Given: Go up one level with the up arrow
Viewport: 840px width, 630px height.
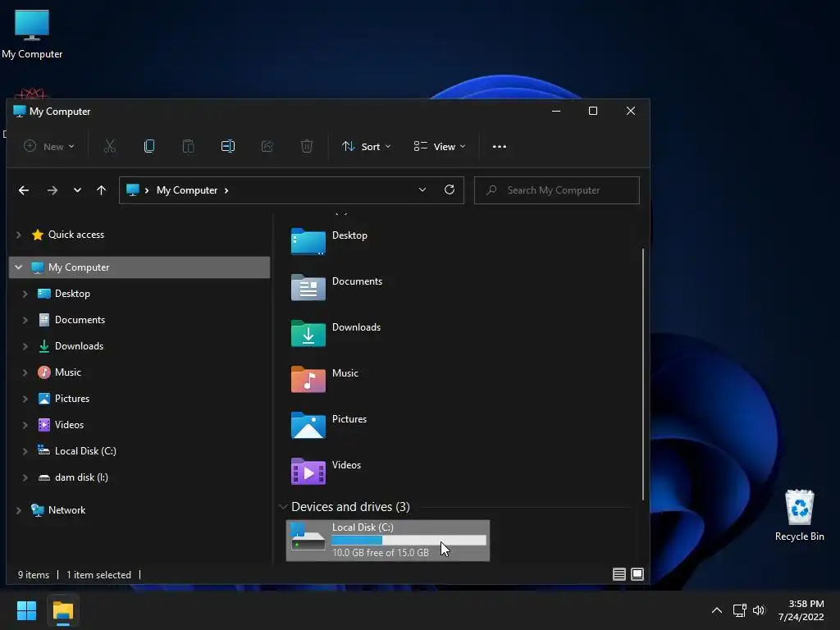Looking at the screenshot, I should point(101,190).
